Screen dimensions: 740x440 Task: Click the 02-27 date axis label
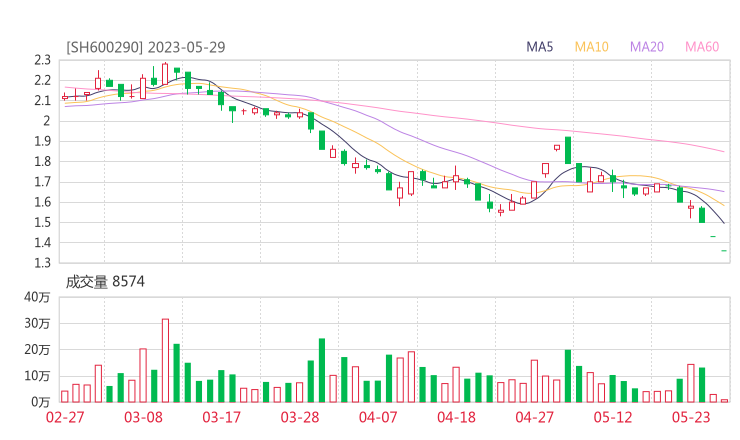(65, 417)
